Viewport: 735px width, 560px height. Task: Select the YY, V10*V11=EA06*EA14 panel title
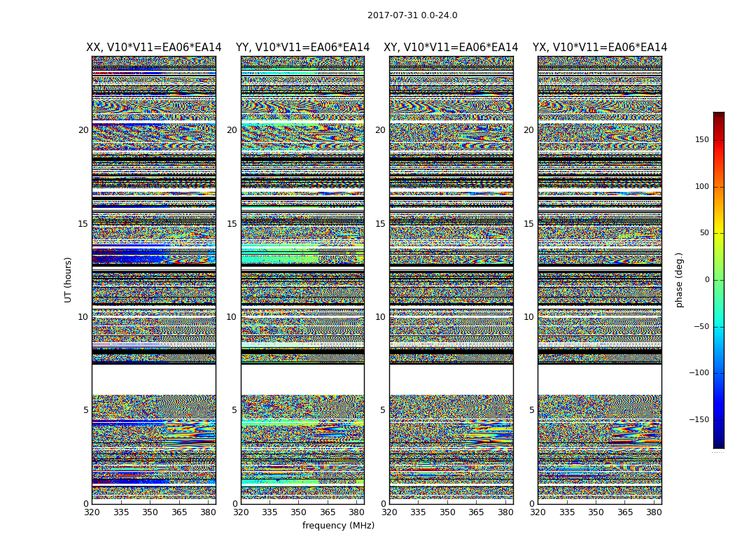303,48
